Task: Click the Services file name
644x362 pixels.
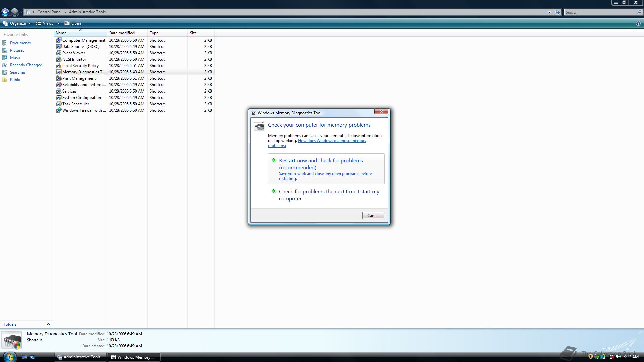Action: (x=69, y=91)
